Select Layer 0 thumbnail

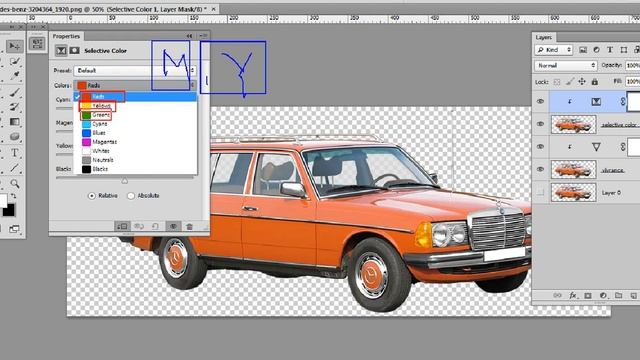[573, 192]
